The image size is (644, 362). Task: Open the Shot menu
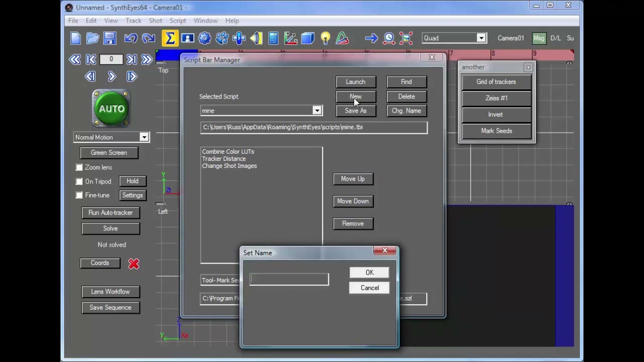pos(155,21)
